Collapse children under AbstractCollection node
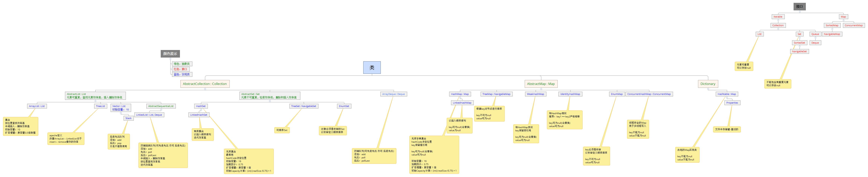This screenshot has width=868, height=177. click(x=205, y=89)
